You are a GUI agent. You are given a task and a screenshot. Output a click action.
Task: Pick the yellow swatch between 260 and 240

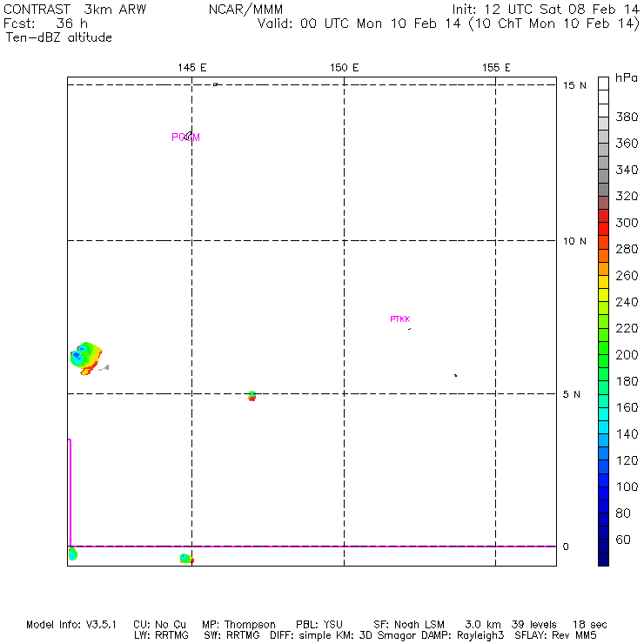point(603,295)
